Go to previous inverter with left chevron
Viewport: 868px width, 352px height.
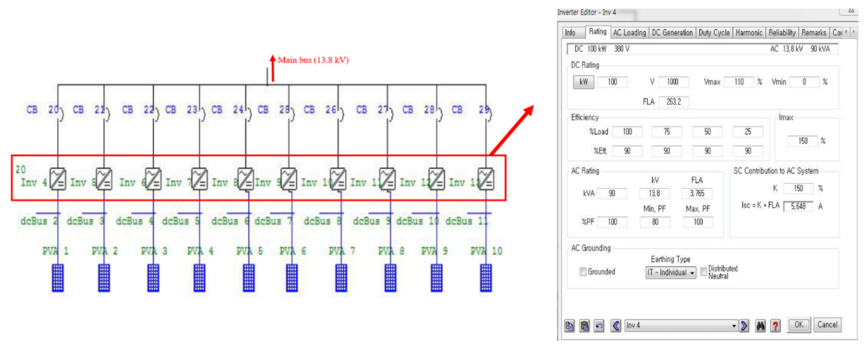click(616, 326)
